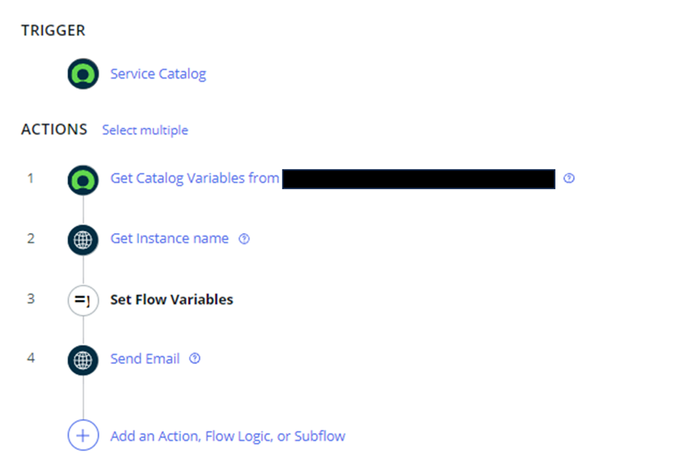Click the globe icon for Send Email
Viewport: 682px width, 469px height.
(x=83, y=360)
